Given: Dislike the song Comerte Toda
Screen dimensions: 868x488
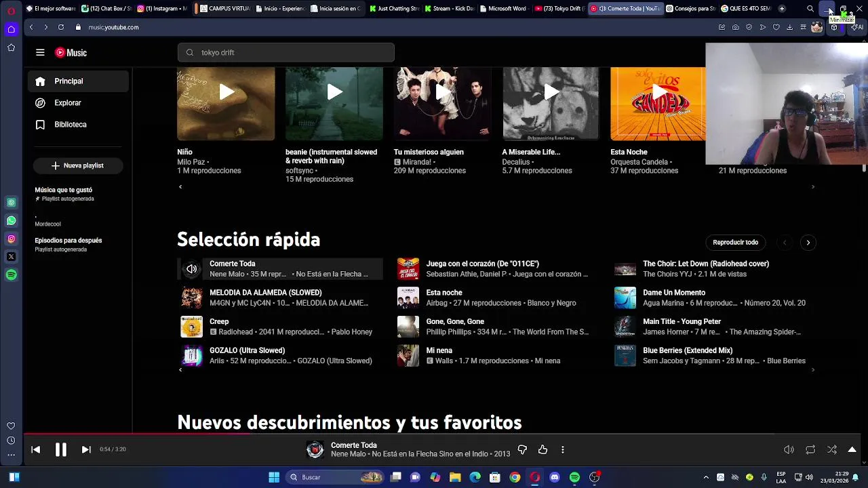Looking at the screenshot, I should point(522,449).
